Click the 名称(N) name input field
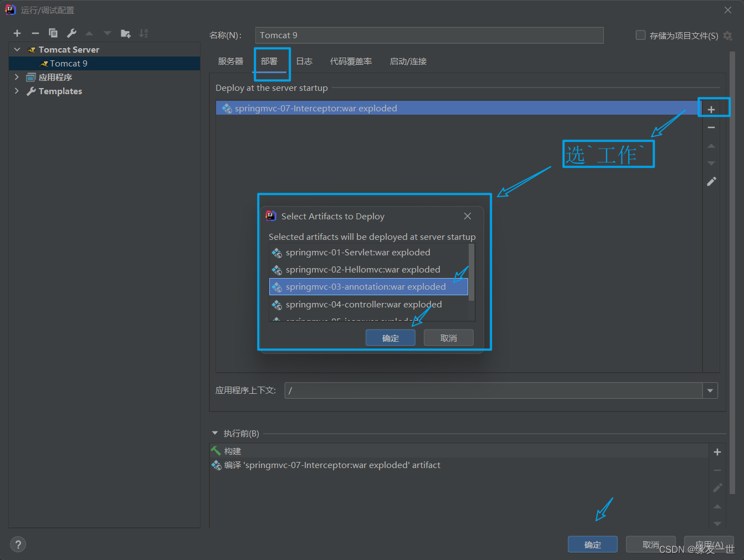744x560 pixels. pos(429,35)
